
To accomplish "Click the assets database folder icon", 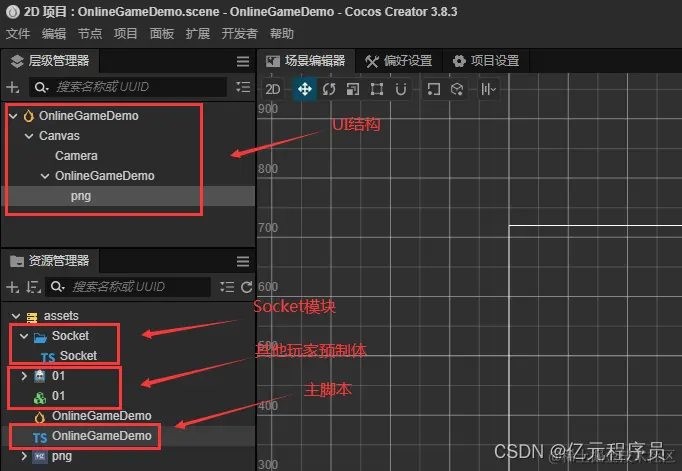I will click(x=32, y=317).
